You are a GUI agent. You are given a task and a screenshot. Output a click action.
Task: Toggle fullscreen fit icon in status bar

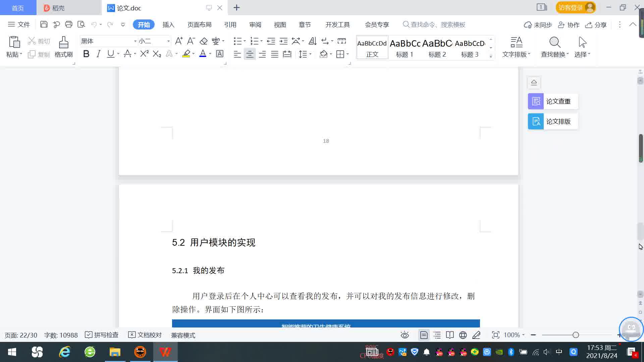(x=495, y=335)
